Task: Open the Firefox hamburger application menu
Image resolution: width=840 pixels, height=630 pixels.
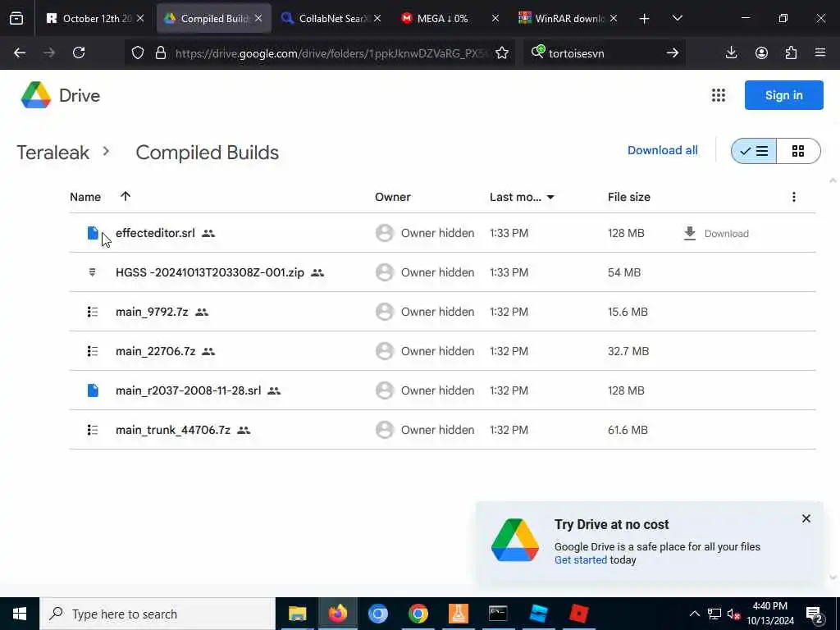Action: pyautogui.click(x=820, y=52)
